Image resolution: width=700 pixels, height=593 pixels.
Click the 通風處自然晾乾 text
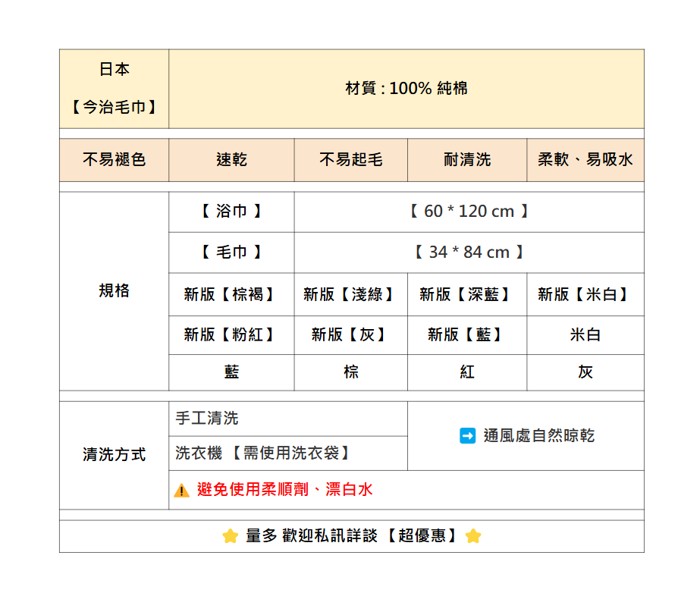(539, 436)
